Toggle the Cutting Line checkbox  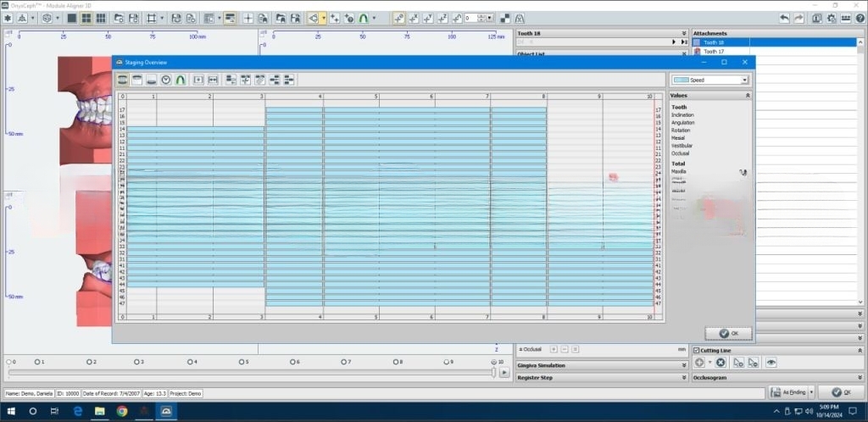click(x=697, y=350)
